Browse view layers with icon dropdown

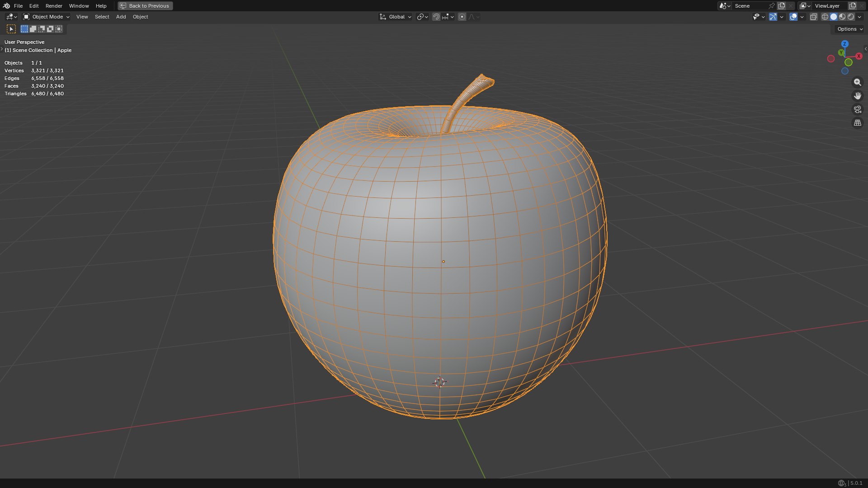[805, 6]
